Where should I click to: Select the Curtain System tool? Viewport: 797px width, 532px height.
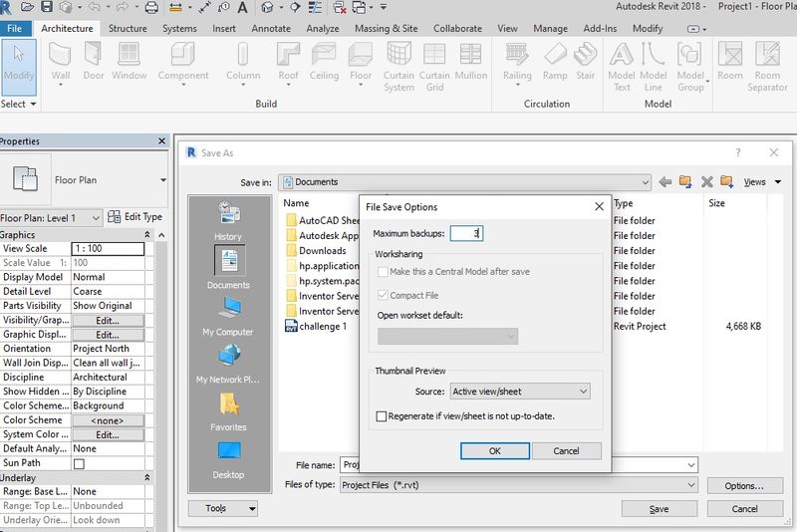pos(399,67)
